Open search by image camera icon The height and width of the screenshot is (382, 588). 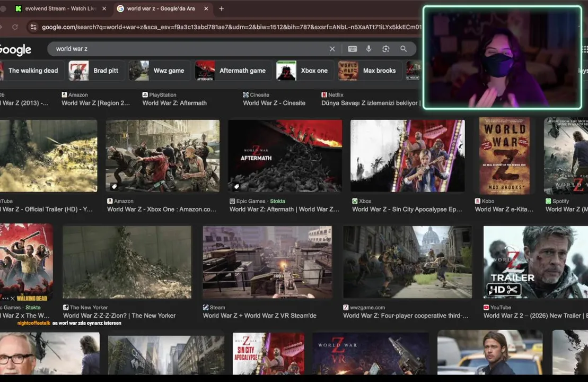tap(385, 49)
